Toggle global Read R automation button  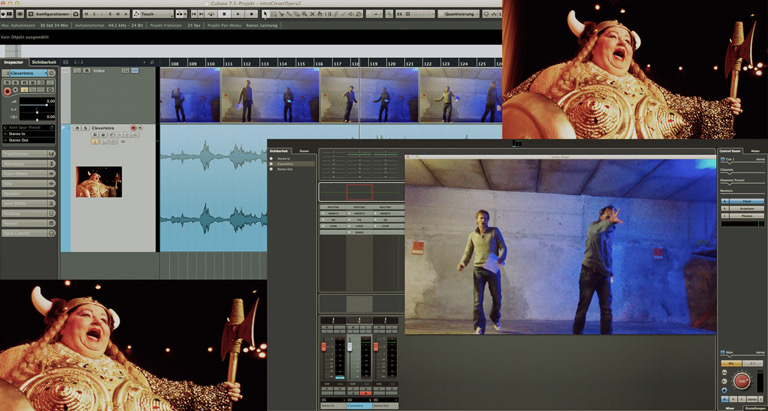point(110,14)
